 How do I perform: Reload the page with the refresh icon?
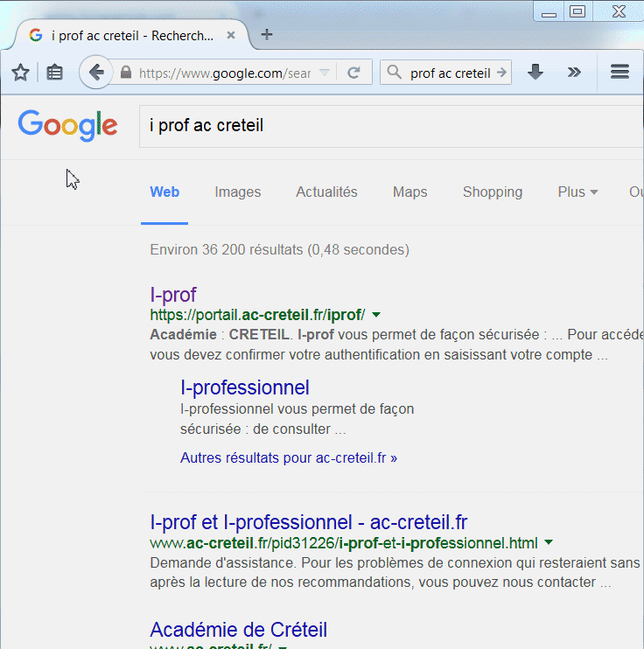coord(354,73)
